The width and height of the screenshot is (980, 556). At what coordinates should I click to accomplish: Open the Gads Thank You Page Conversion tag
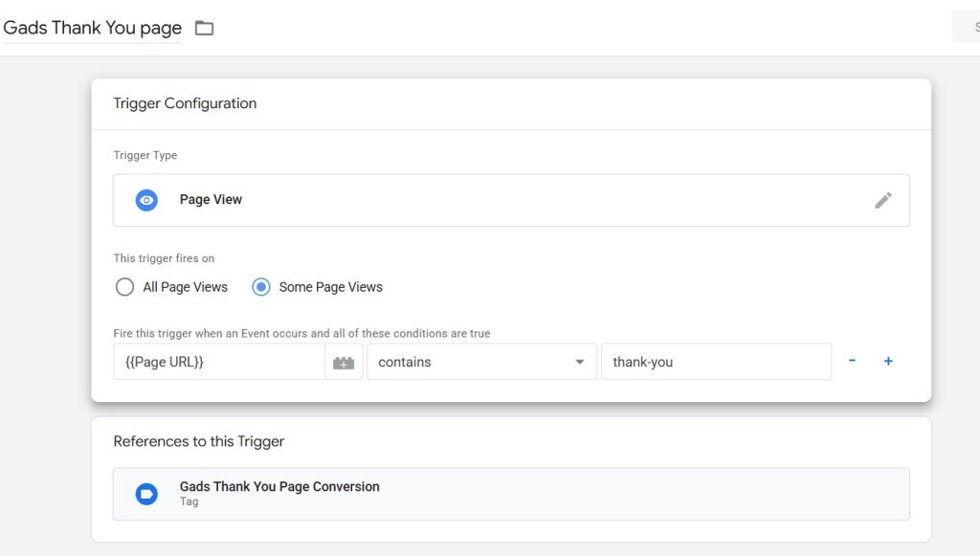click(x=278, y=486)
